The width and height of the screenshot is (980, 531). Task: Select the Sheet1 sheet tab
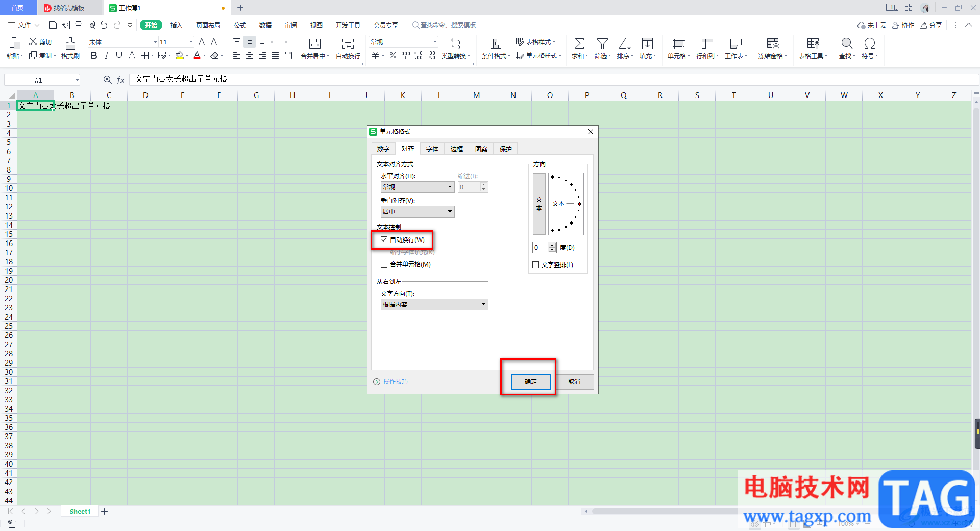(80, 511)
